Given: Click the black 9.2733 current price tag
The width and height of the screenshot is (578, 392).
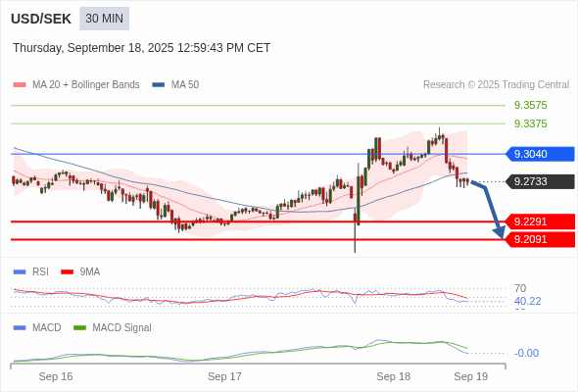Looking at the screenshot, I should click(x=540, y=181).
